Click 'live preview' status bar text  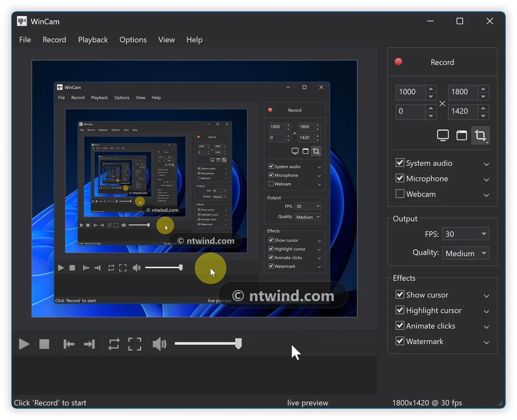308,403
